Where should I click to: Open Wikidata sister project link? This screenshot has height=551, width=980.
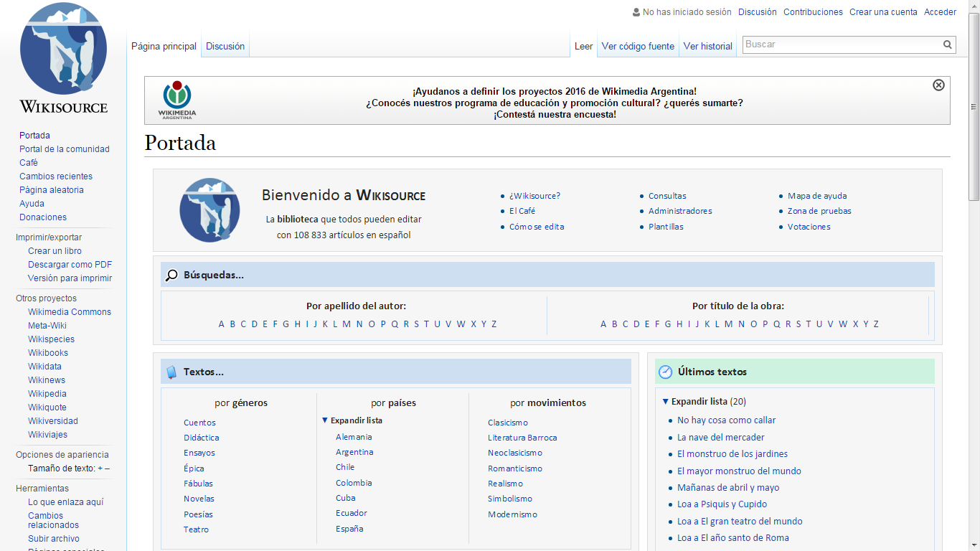click(x=44, y=367)
